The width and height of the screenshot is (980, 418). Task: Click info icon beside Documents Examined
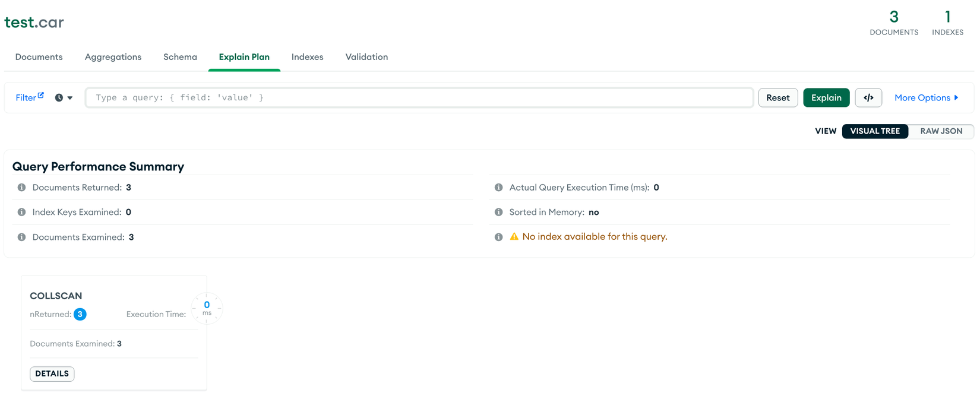pos(22,237)
